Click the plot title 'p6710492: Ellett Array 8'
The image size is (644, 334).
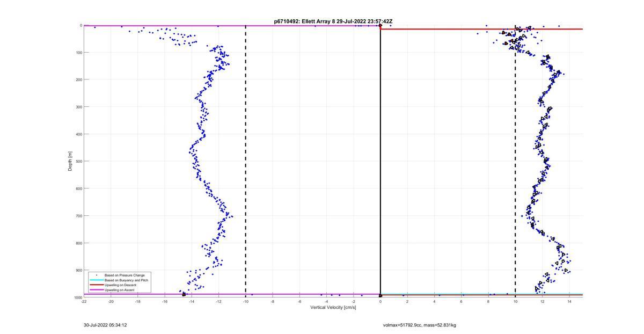(x=305, y=21)
